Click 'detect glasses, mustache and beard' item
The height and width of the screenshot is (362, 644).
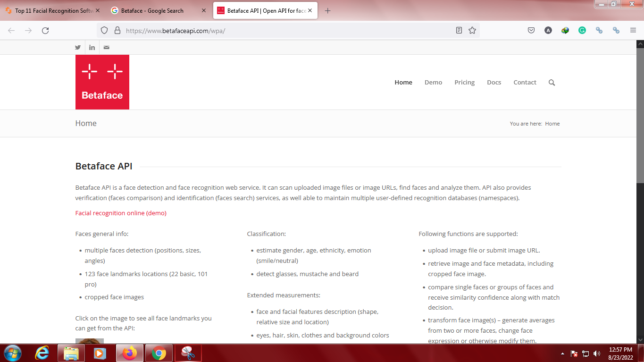308,274
